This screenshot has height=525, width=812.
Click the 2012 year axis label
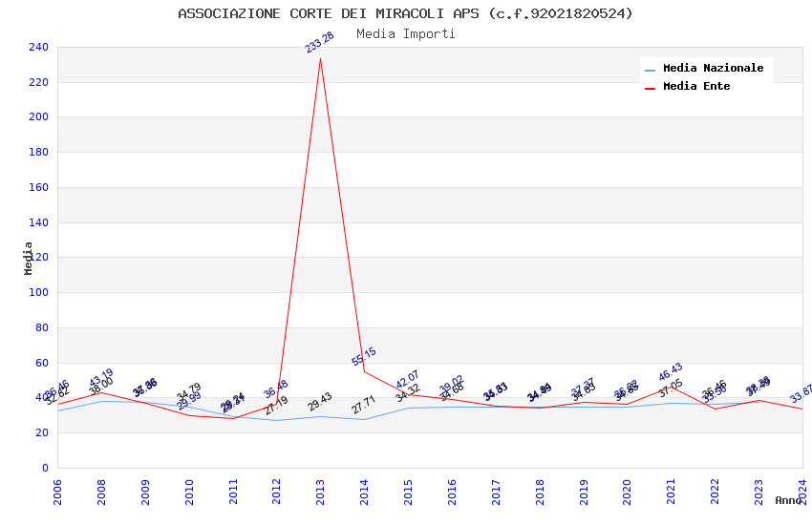point(276,492)
